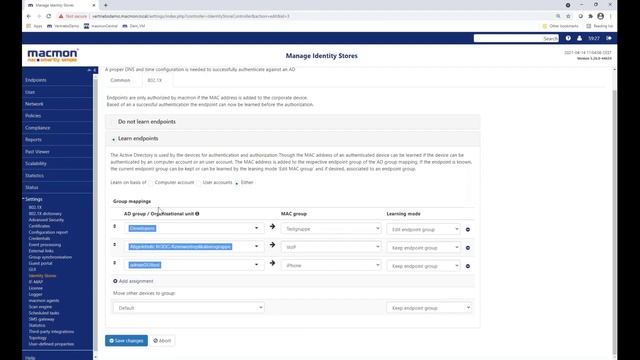Switch to Common tab

click(120, 80)
